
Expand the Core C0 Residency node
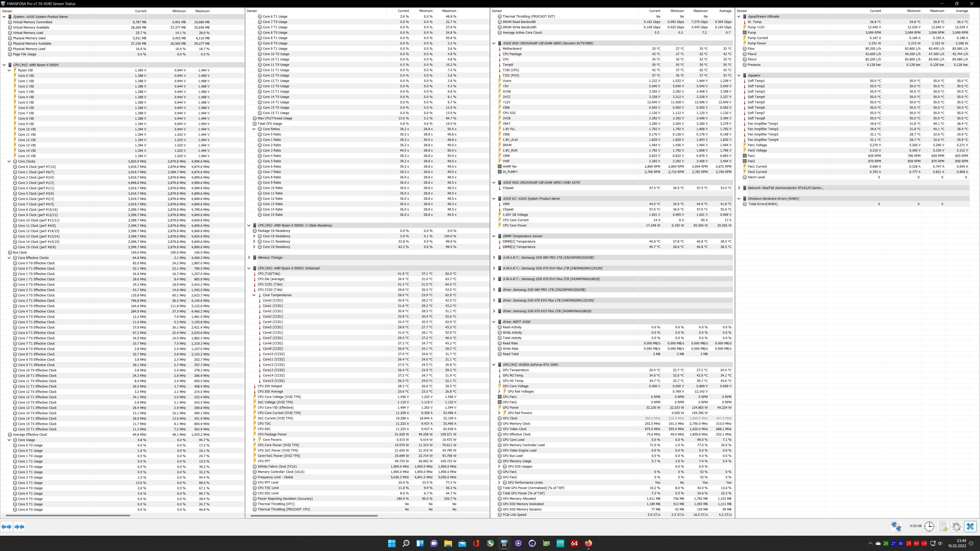click(x=254, y=236)
